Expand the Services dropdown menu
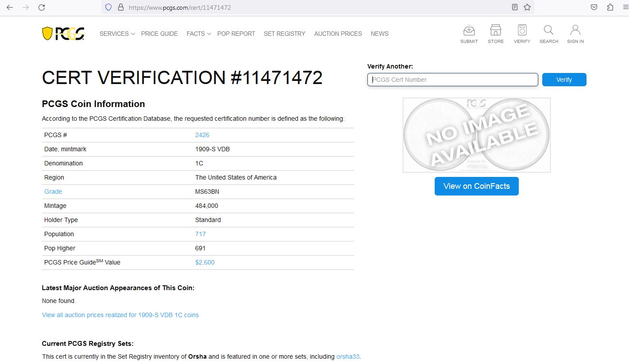The image size is (629, 364). tap(117, 34)
